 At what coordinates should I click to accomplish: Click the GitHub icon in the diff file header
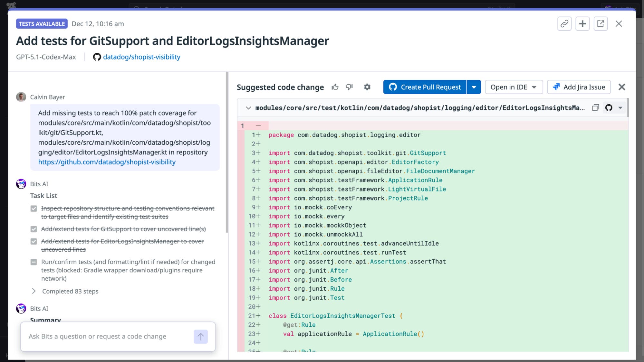[609, 108]
